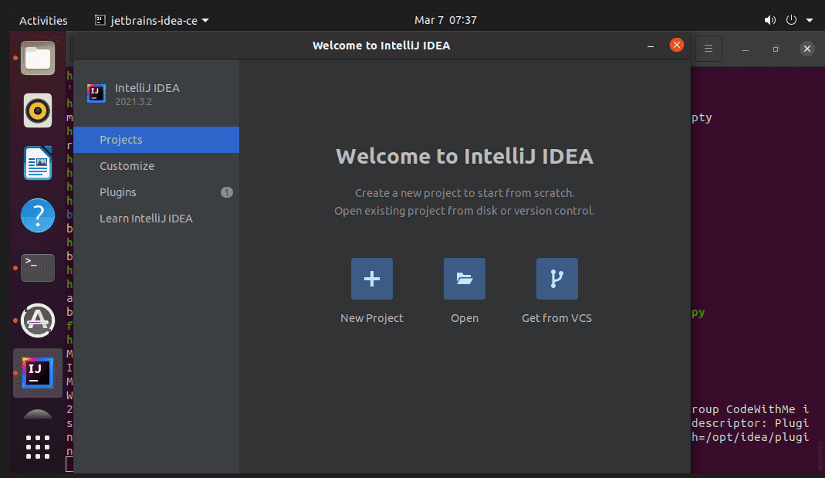Click the Get from VCS label

pos(557,318)
